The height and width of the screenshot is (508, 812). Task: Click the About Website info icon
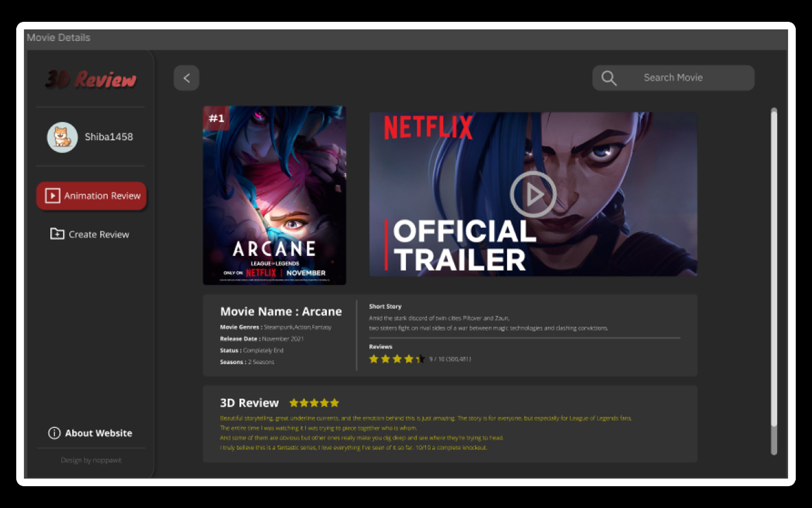tap(54, 433)
